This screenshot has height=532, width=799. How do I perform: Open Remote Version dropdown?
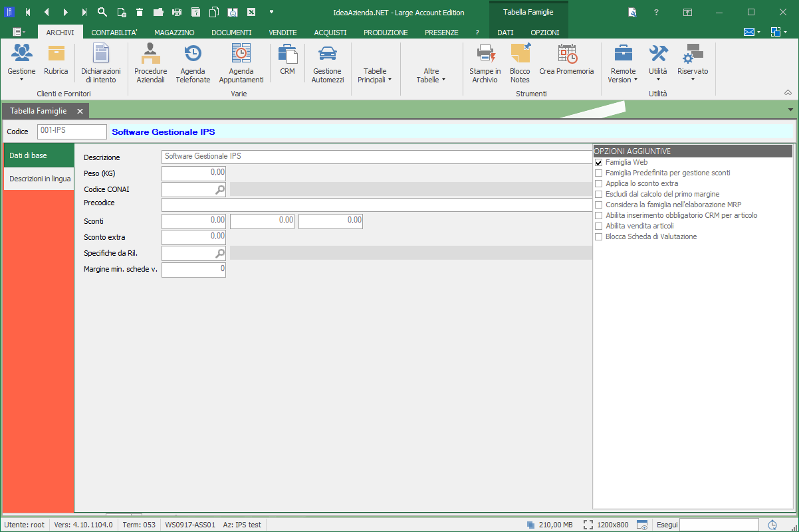point(623,63)
